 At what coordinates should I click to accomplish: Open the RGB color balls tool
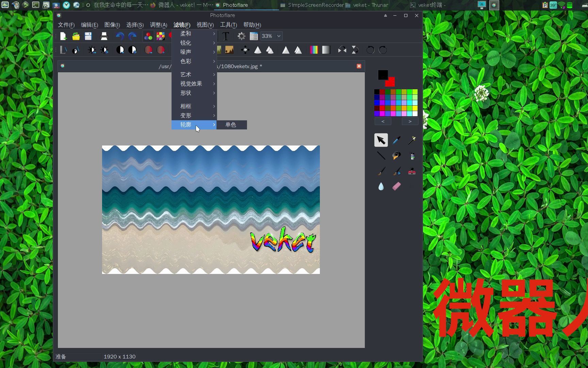click(x=148, y=36)
